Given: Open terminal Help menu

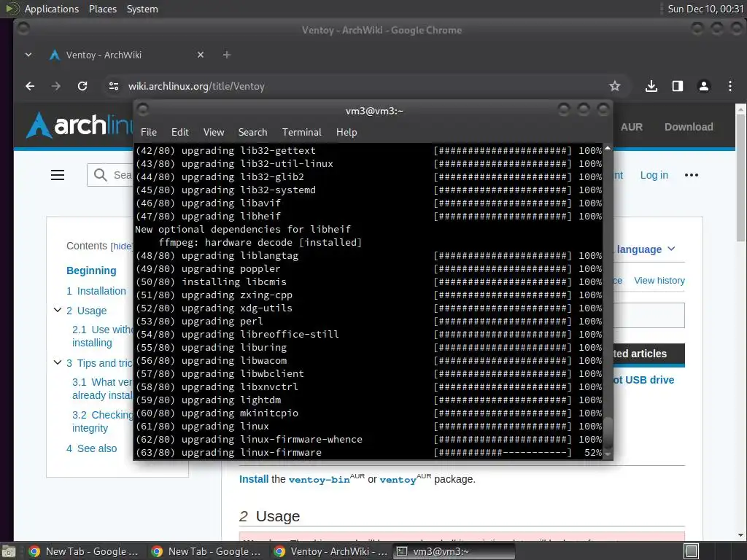Looking at the screenshot, I should (347, 133).
